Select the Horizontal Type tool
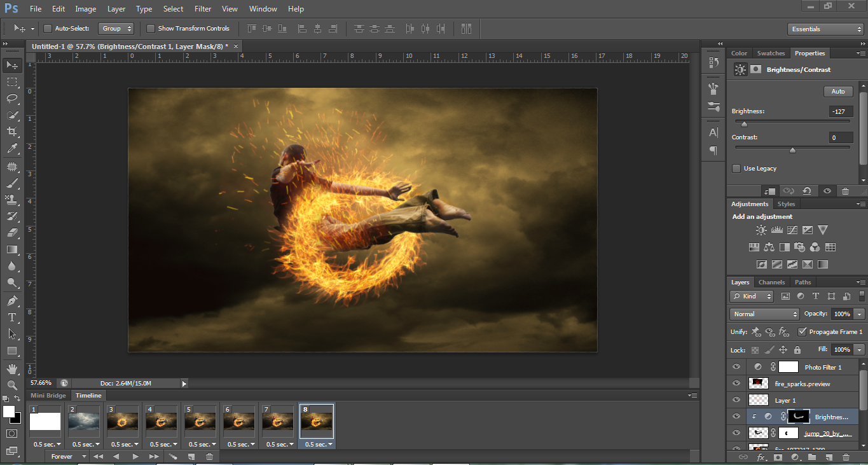The image size is (868, 465). [12, 317]
